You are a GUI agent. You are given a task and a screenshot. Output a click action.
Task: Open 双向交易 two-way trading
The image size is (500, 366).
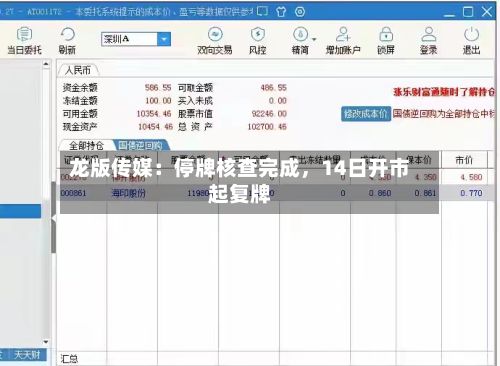click(215, 41)
